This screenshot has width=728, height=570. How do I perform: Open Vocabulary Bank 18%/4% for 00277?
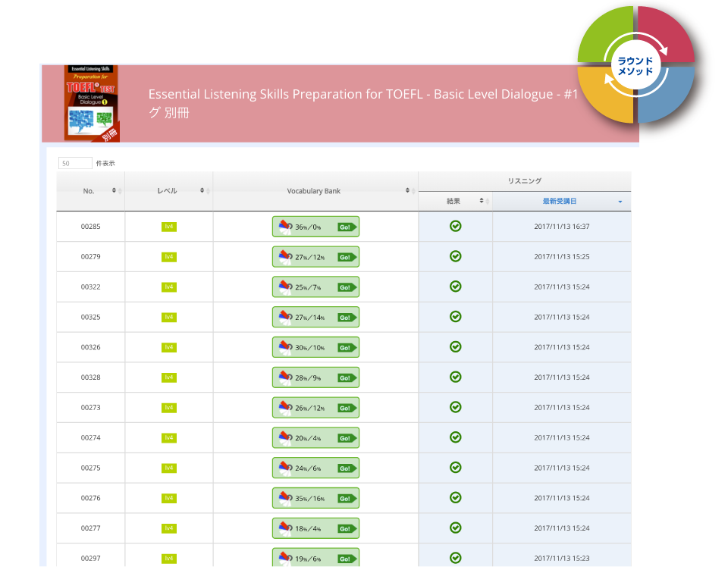tap(315, 528)
